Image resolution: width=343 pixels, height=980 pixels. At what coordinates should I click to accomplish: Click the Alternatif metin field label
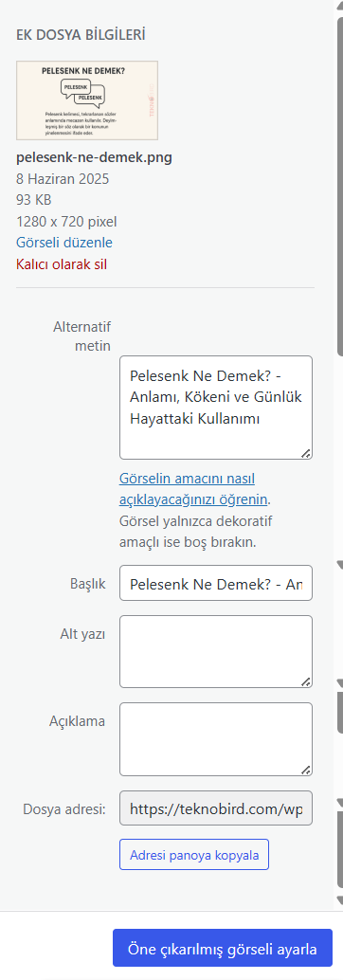[x=81, y=336]
